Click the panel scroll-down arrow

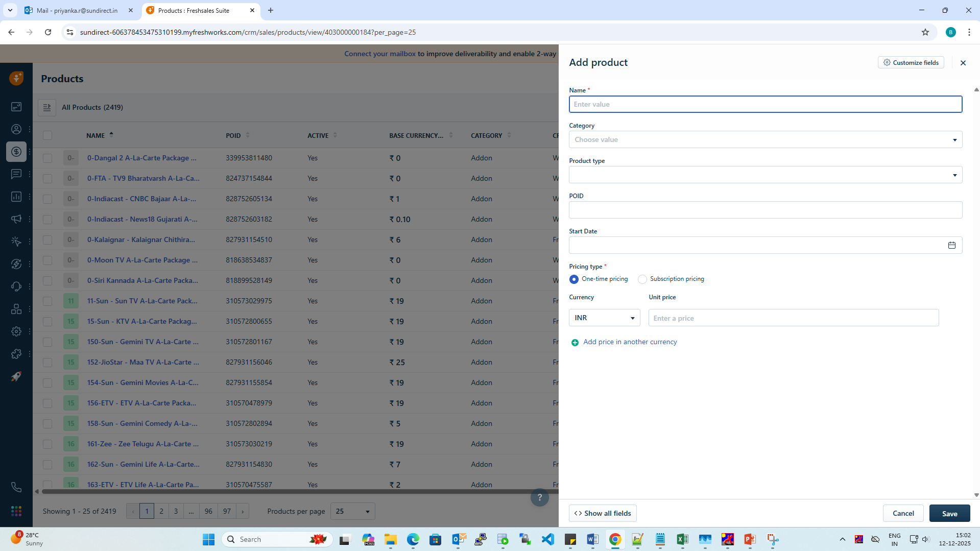pyautogui.click(x=976, y=495)
